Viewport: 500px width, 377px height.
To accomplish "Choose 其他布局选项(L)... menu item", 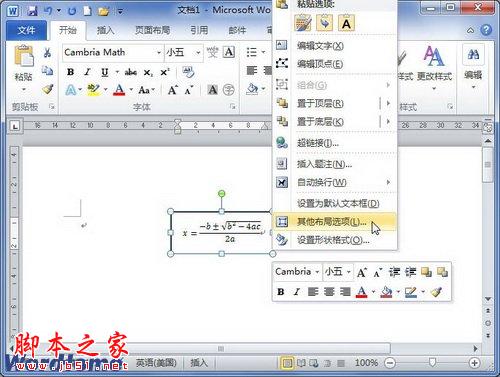I will [335, 222].
